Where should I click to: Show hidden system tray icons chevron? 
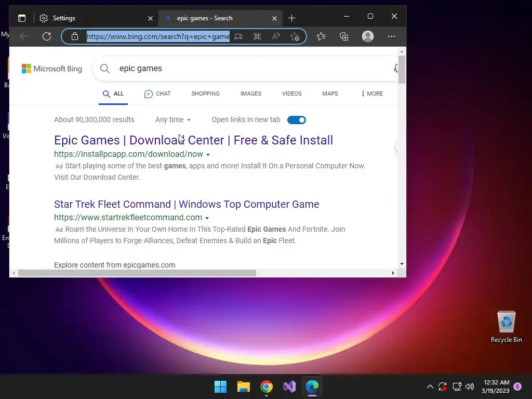tap(430, 387)
